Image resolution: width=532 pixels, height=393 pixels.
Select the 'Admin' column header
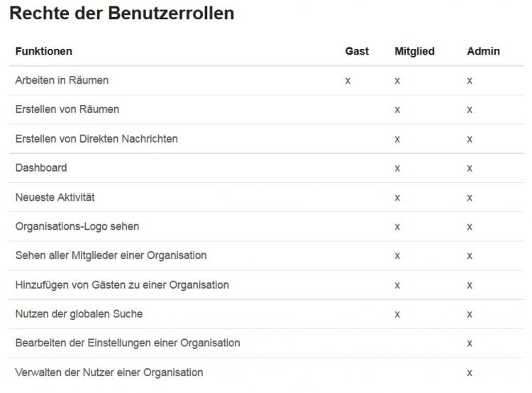[x=483, y=51]
